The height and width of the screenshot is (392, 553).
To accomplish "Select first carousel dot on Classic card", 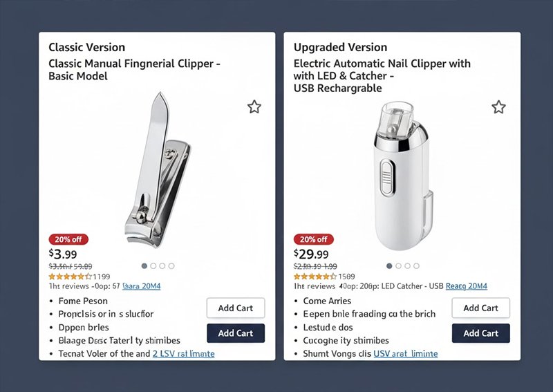I will click(x=144, y=265).
